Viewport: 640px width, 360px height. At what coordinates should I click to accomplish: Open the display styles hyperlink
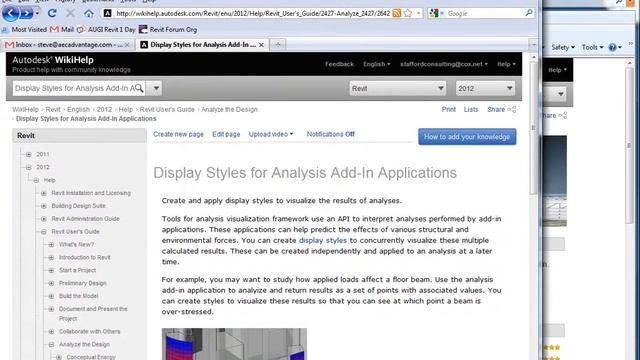[322, 240]
